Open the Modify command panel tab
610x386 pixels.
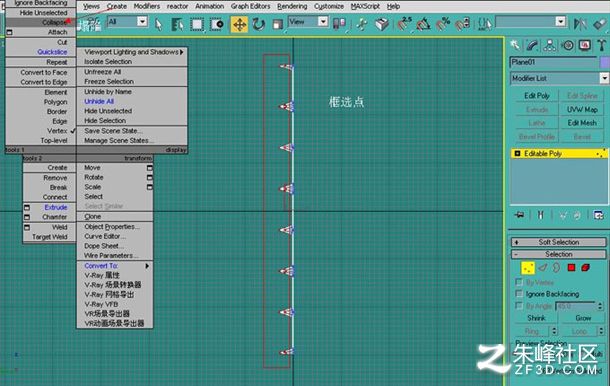pos(532,46)
